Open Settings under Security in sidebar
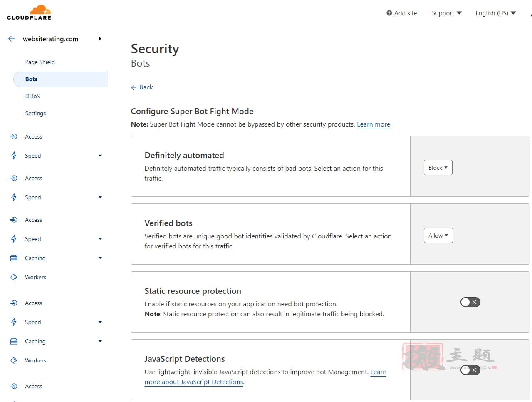The height and width of the screenshot is (402, 532). pos(35,113)
